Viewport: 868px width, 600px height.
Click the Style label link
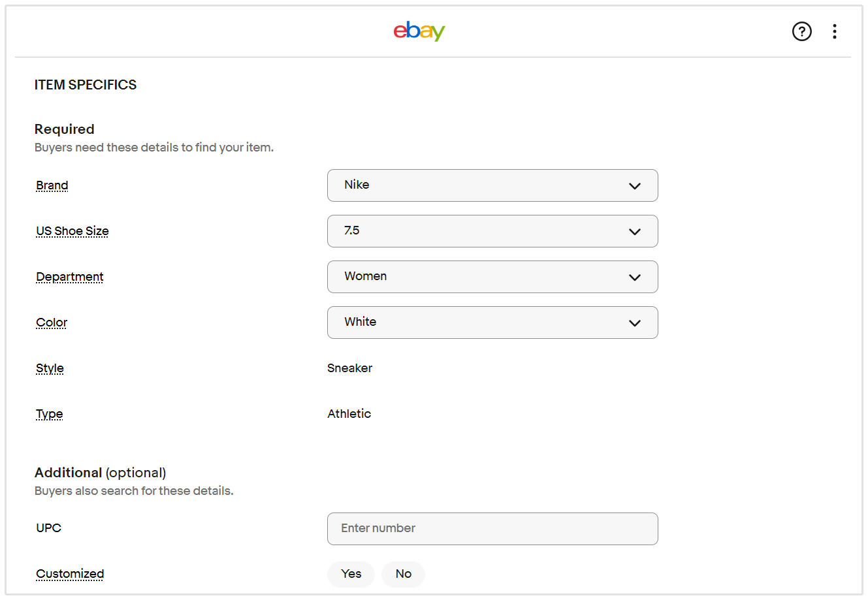point(50,368)
